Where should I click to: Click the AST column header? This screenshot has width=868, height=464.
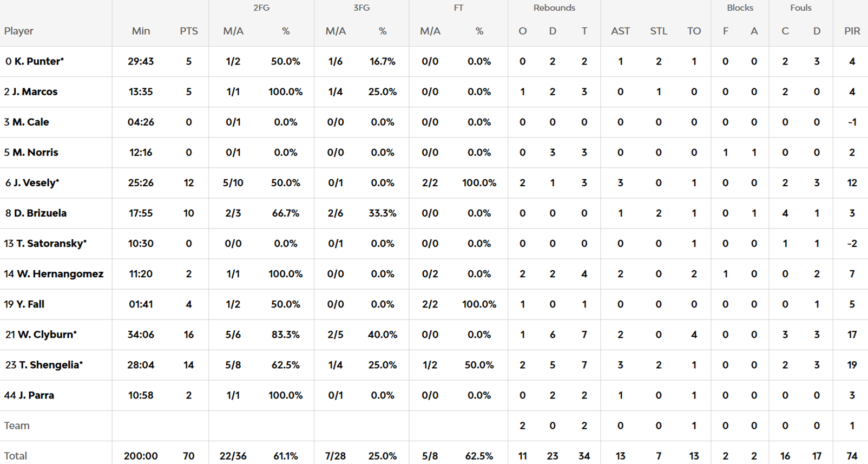620,31
